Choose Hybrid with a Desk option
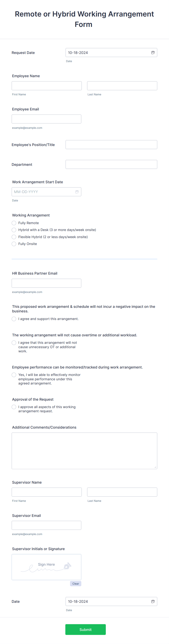 (14, 230)
